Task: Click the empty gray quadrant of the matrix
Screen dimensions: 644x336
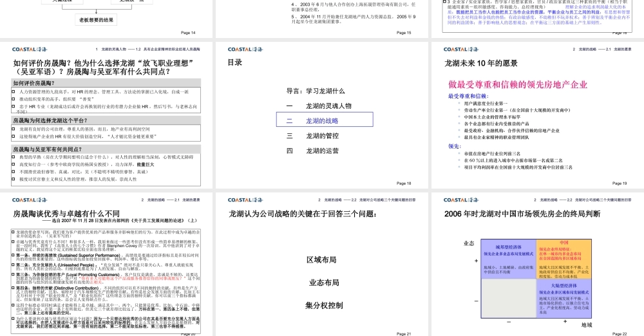Action: tap(509, 299)
